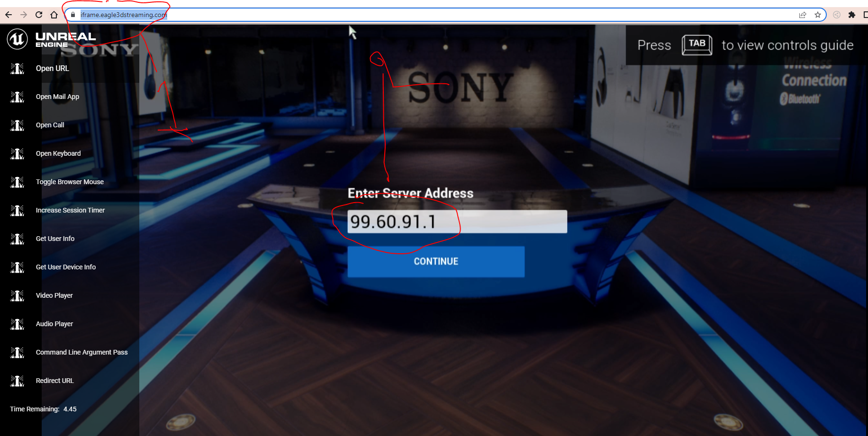Viewport: 868px width, 436px height.
Task: Choose Open Call from the sidebar
Action: tap(50, 125)
